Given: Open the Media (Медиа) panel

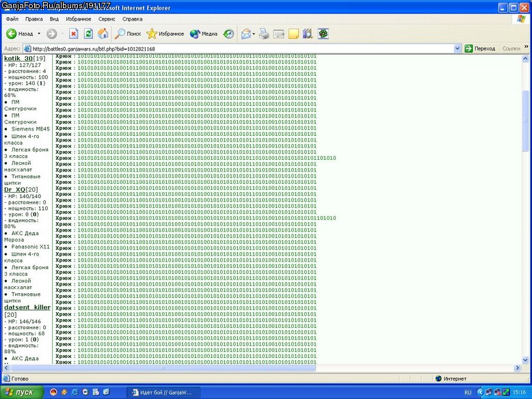Looking at the screenshot, I should pyautogui.click(x=204, y=33).
